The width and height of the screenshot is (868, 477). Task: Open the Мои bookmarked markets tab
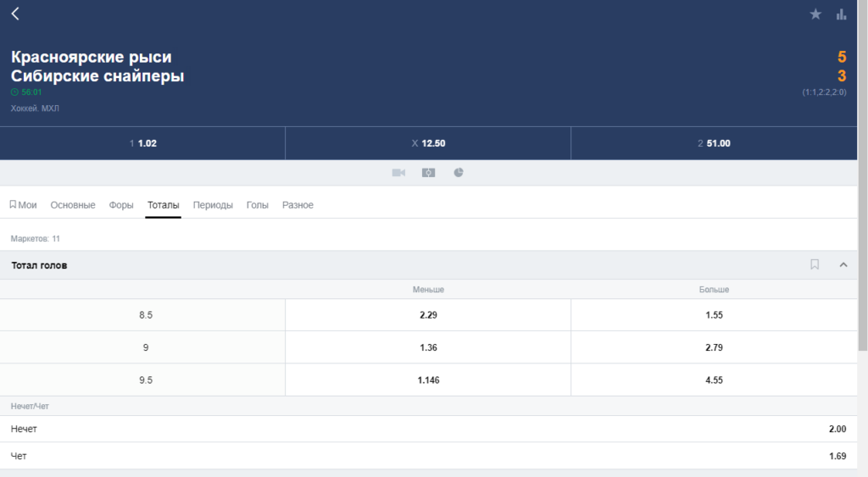(x=23, y=205)
